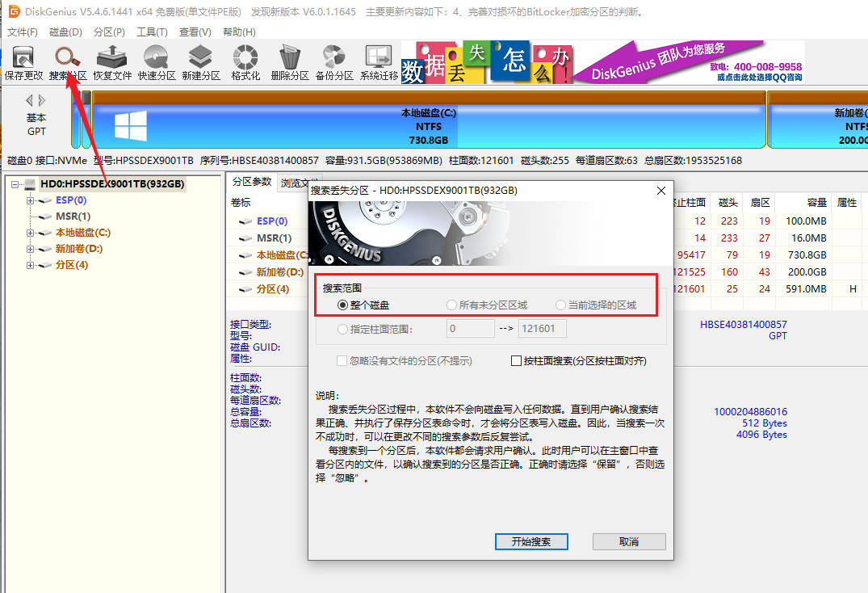Click the start cylinder field showing 0

click(471, 329)
